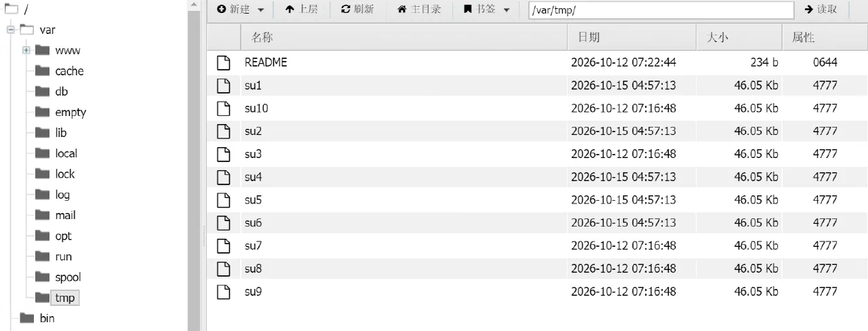Sort by the 大小 column header
Screen dimensions: 868x331
click(x=739, y=37)
